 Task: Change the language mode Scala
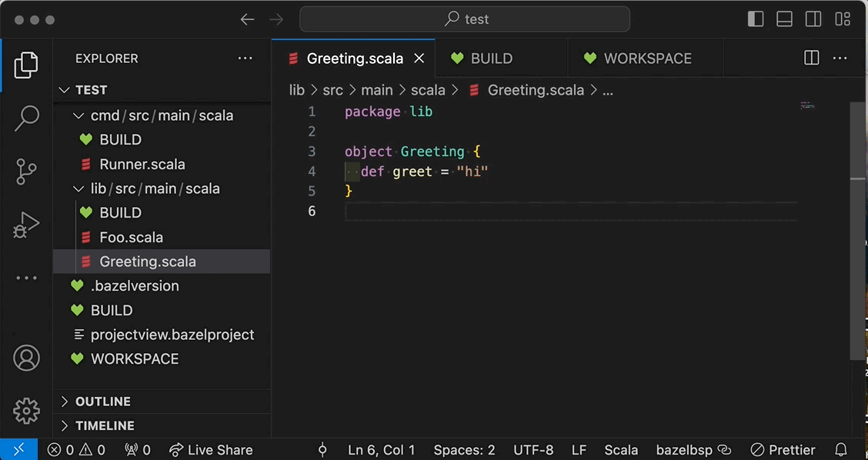[x=621, y=450]
